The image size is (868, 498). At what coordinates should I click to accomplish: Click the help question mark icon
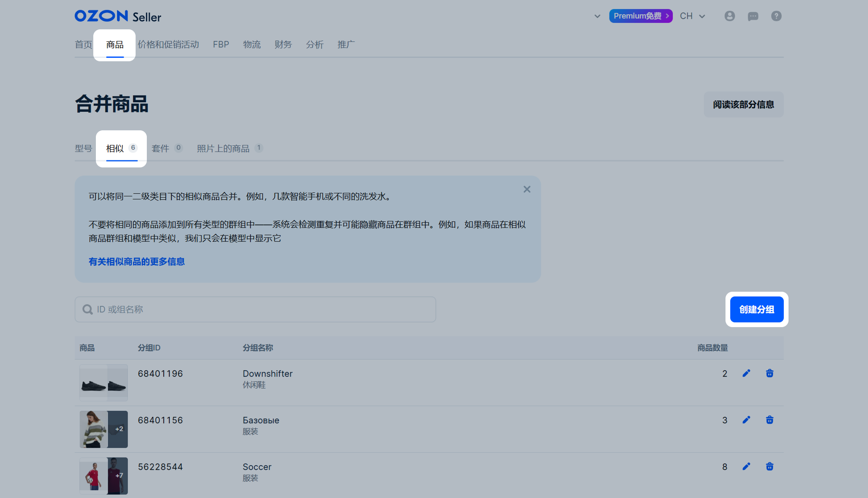pos(776,16)
